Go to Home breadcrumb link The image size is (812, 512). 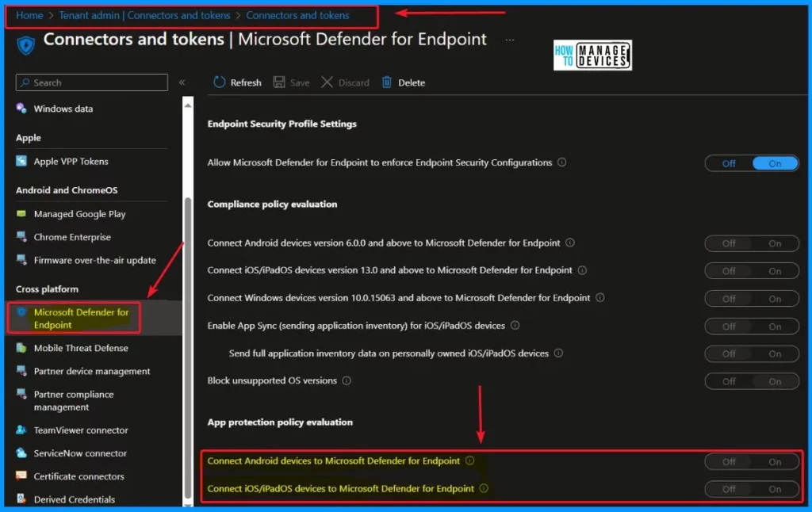[29, 15]
